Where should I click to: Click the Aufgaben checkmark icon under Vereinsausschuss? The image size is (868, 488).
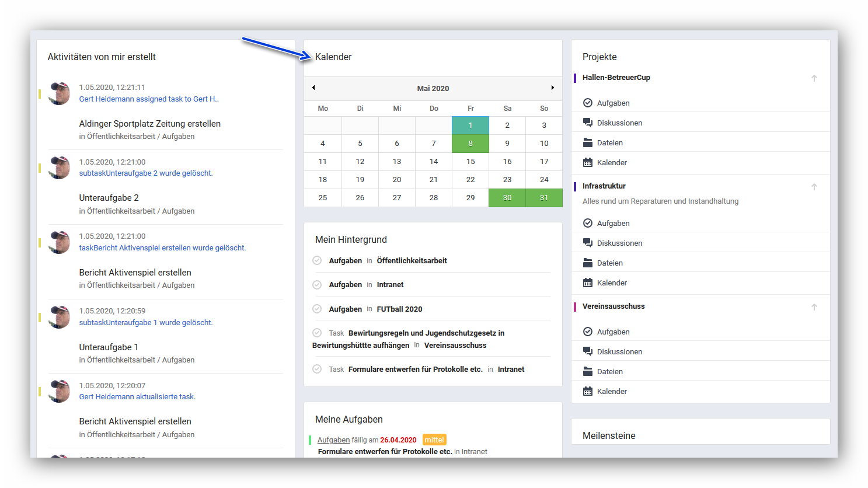(x=588, y=332)
